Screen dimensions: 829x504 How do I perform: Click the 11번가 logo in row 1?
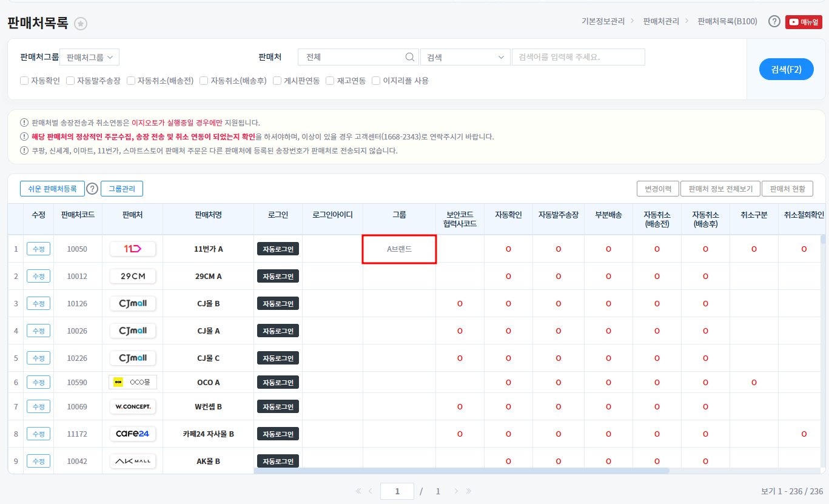point(133,249)
